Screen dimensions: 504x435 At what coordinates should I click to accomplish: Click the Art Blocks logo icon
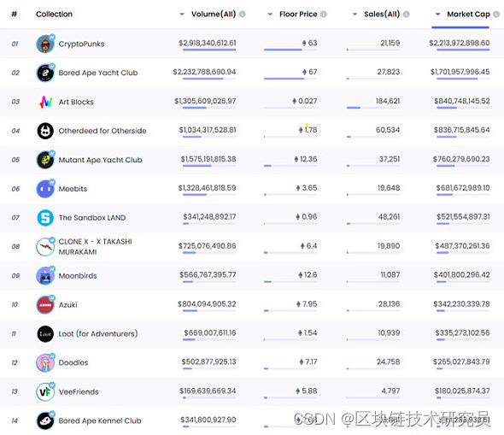point(45,102)
